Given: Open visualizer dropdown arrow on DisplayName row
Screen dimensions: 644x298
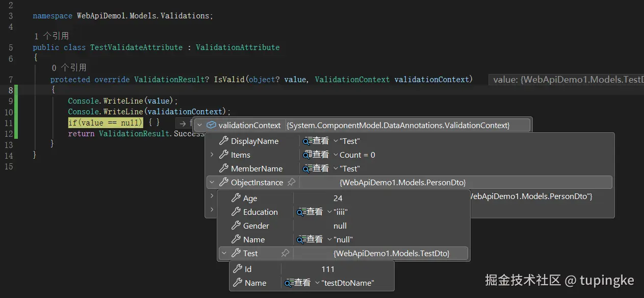Looking at the screenshot, I should click(335, 141).
